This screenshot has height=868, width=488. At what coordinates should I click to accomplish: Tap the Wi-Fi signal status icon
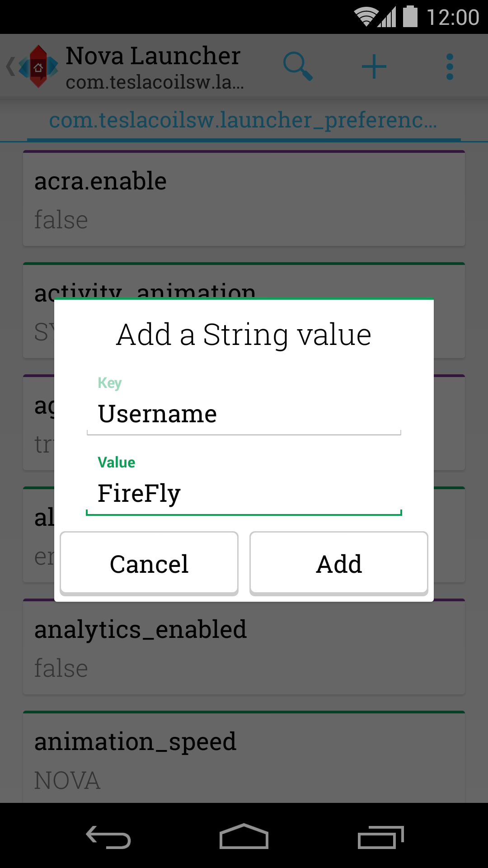(365, 17)
